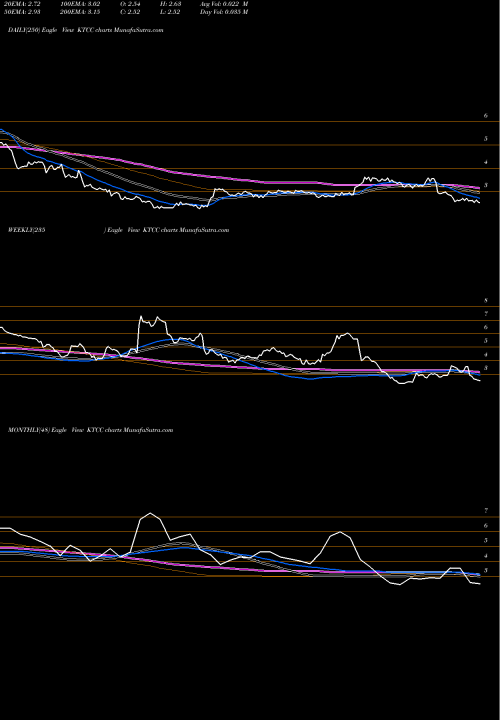
Task: Click price label 4 on daily chart axis
Action: click(486, 162)
